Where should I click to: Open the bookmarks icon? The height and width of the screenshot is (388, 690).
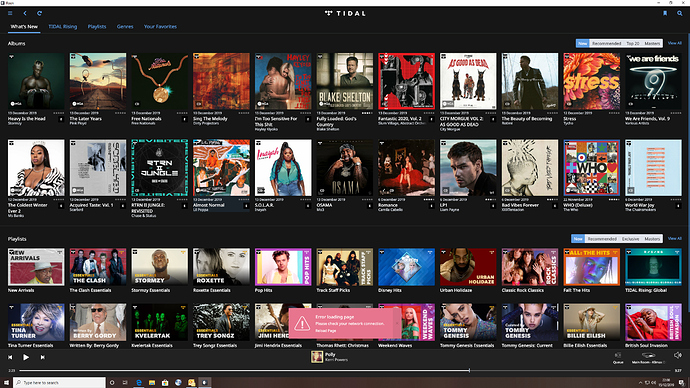(665, 13)
